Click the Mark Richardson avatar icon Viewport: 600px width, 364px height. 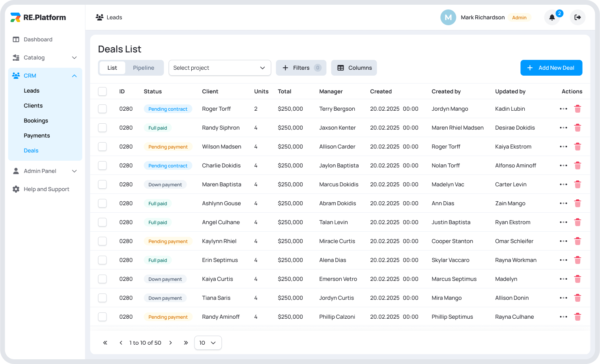(448, 17)
